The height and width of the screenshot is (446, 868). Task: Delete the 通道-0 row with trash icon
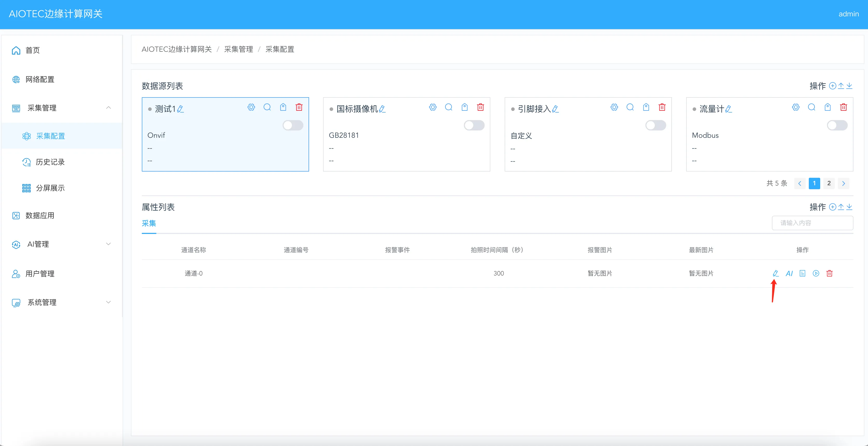[x=829, y=273]
